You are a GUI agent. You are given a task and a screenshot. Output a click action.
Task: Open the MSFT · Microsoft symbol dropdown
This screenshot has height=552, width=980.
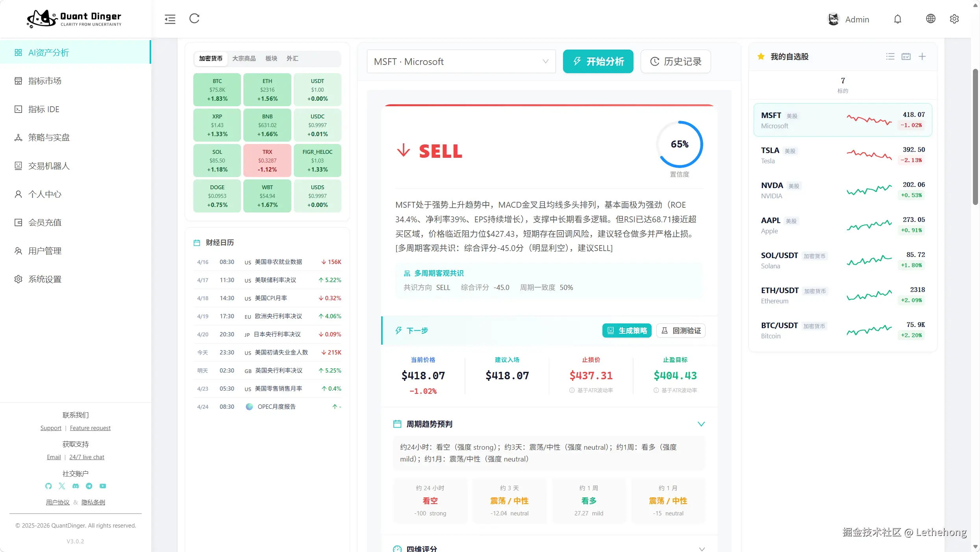click(461, 61)
